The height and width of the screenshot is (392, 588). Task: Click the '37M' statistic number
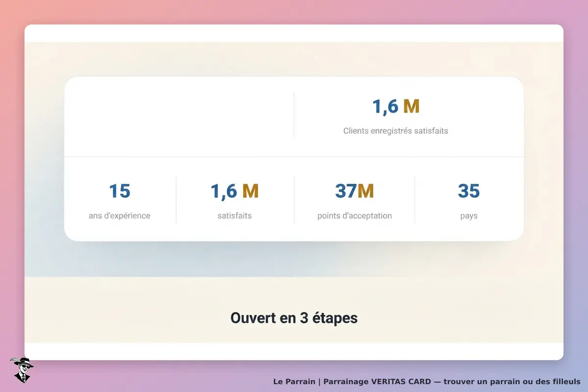[x=354, y=191]
